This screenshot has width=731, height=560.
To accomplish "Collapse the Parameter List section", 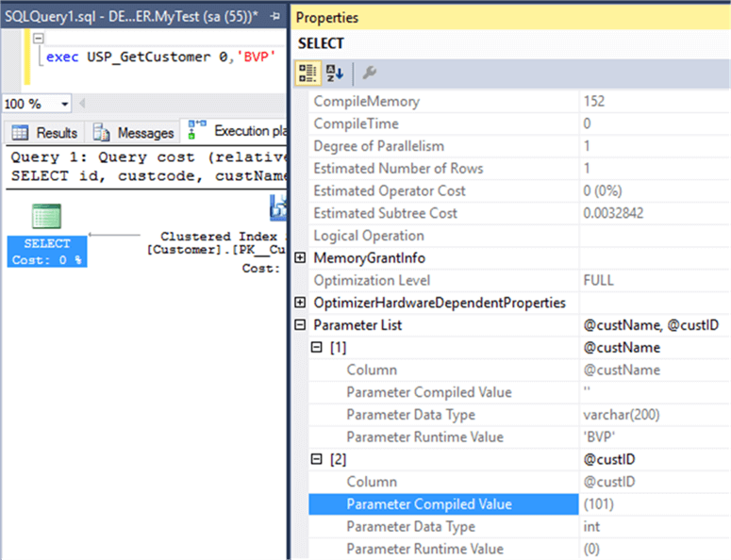I will [301, 325].
